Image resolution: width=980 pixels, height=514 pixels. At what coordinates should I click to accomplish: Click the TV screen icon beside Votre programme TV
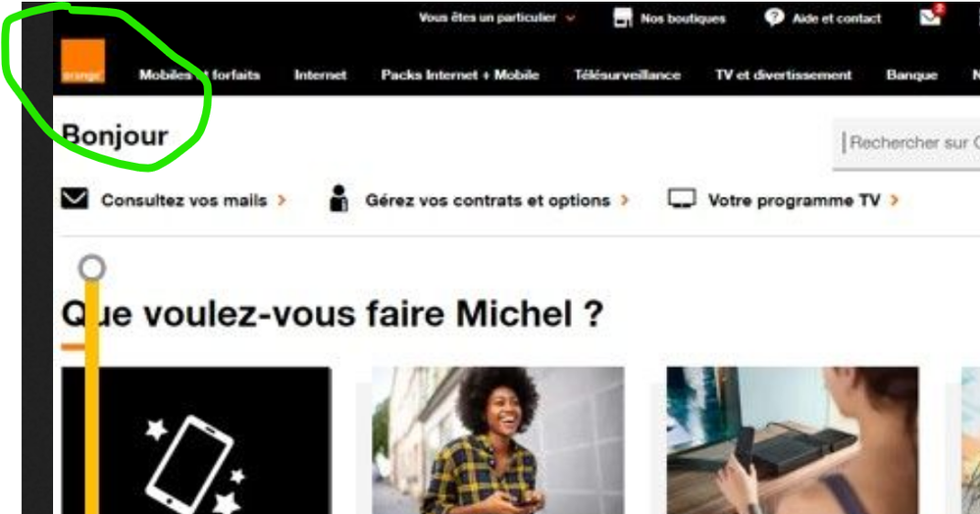point(681,199)
